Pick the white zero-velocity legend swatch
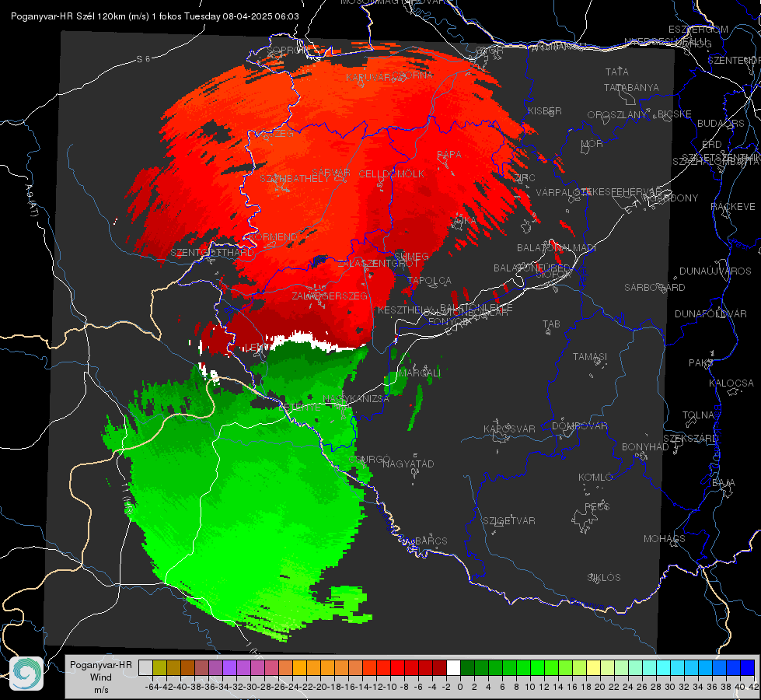The image size is (761, 700). tap(453, 667)
